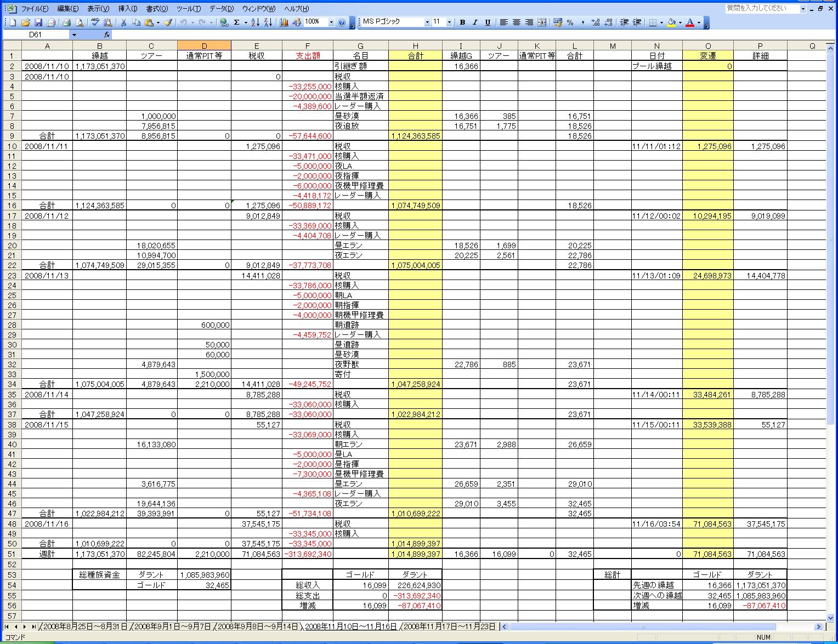838x644 pixels.
Task: Go to first sheet tab arrow
Action: point(7,626)
